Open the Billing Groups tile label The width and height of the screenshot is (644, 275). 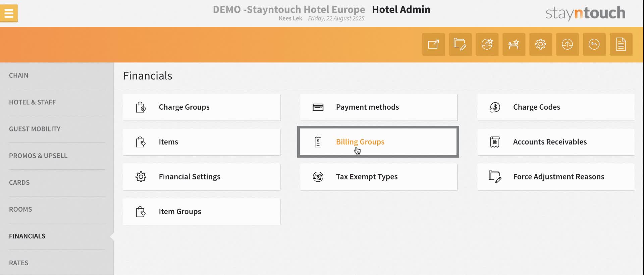tap(360, 142)
